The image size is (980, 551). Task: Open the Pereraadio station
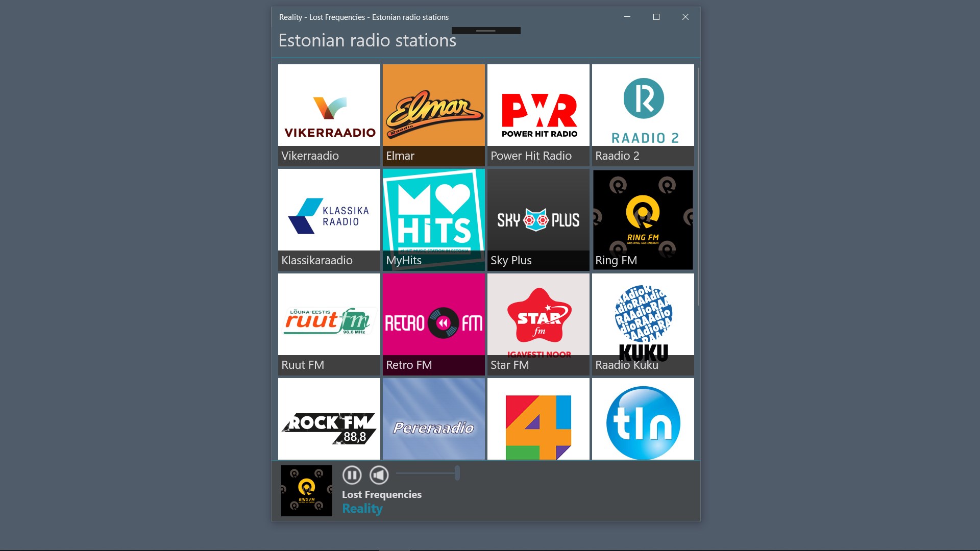tap(433, 418)
